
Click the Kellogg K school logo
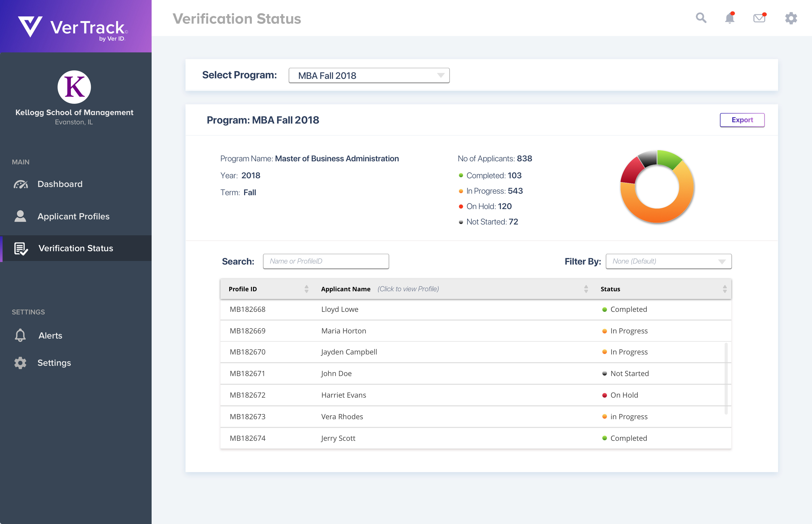[x=74, y=87]
